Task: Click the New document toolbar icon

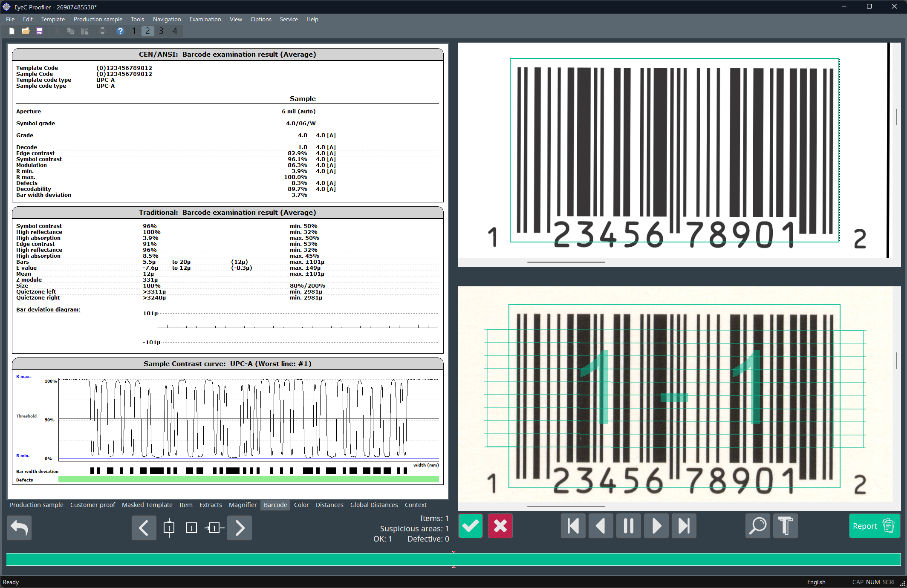Action: pos(12,31)
